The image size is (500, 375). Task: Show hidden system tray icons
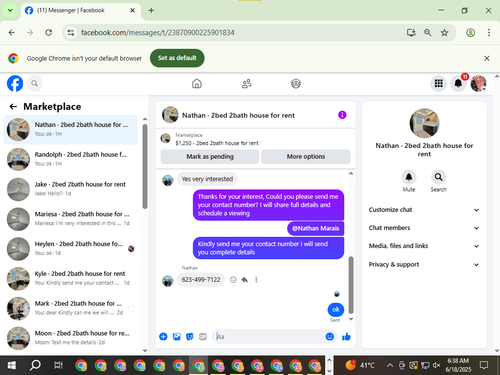390,366
